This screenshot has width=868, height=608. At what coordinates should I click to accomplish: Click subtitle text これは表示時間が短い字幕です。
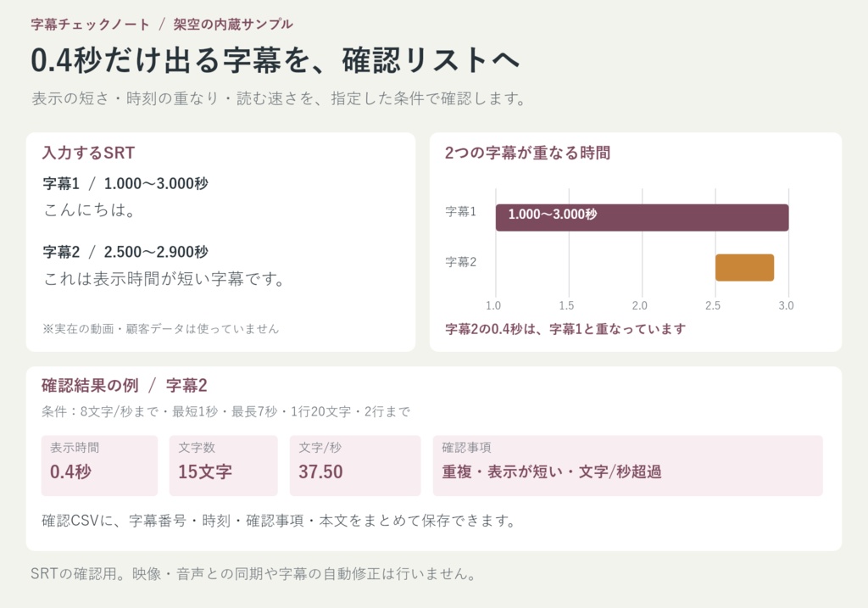click(x=164, y=278)
